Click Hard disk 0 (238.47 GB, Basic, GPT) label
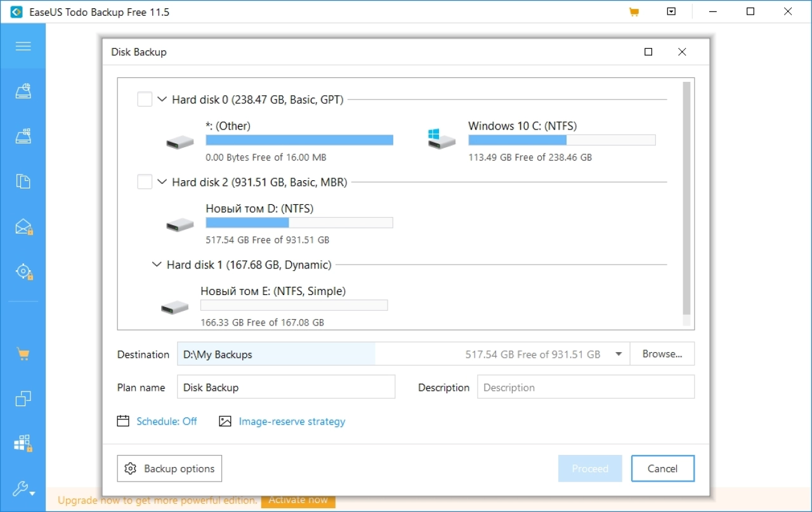Image resolution: width=812 pixels, height=512 pixels. (x=258, y=100)
